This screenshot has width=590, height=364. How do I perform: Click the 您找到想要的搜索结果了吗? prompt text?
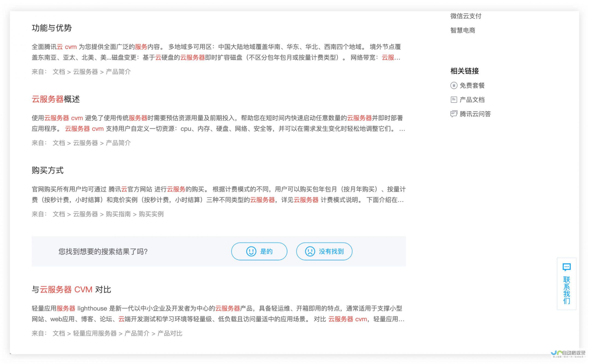[x=103, y=252]
